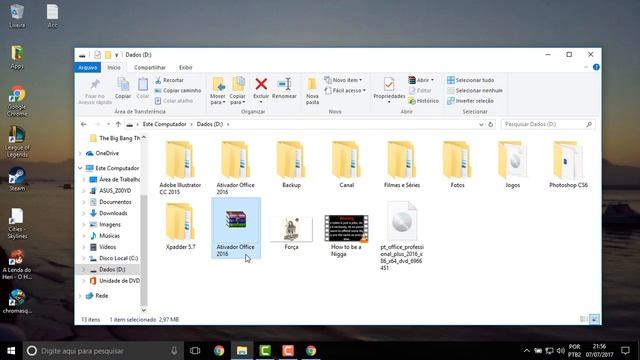
Task: Open Task View from the taskbar
Action: (x=195, y=351)
